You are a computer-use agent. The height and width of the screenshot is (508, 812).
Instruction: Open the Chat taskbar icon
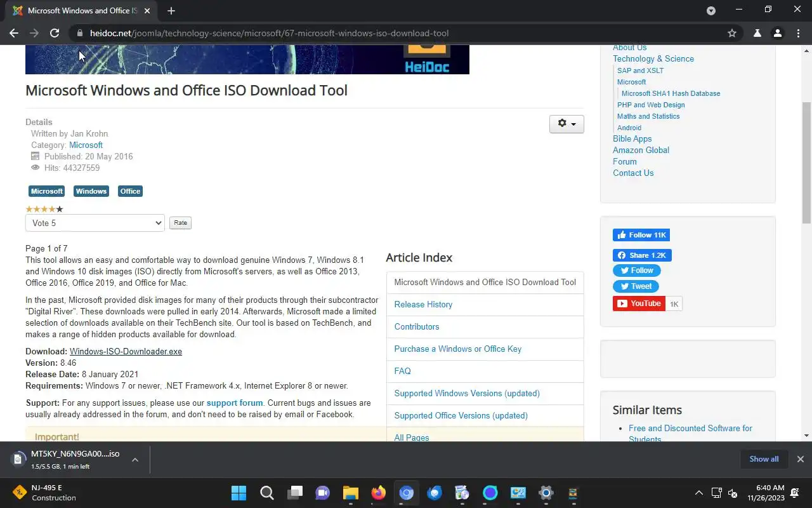coord(323,493)
